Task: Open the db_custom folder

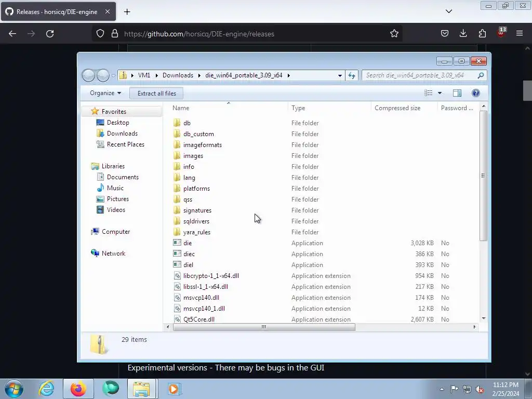Action: tap(198, 134)
